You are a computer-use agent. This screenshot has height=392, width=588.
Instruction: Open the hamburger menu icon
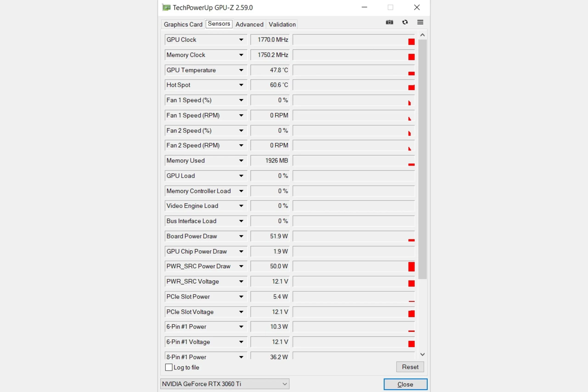[x=420, y=22]
